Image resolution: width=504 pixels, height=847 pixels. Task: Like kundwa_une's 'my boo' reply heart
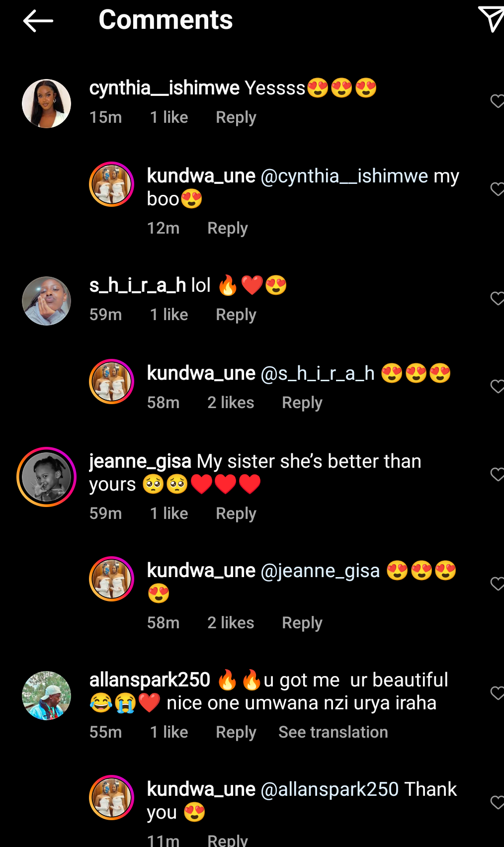point(497,189)
